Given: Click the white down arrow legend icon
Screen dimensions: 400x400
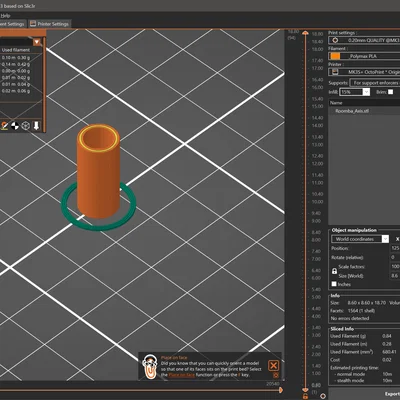Looking at the screenshot, I should [36, 126].
